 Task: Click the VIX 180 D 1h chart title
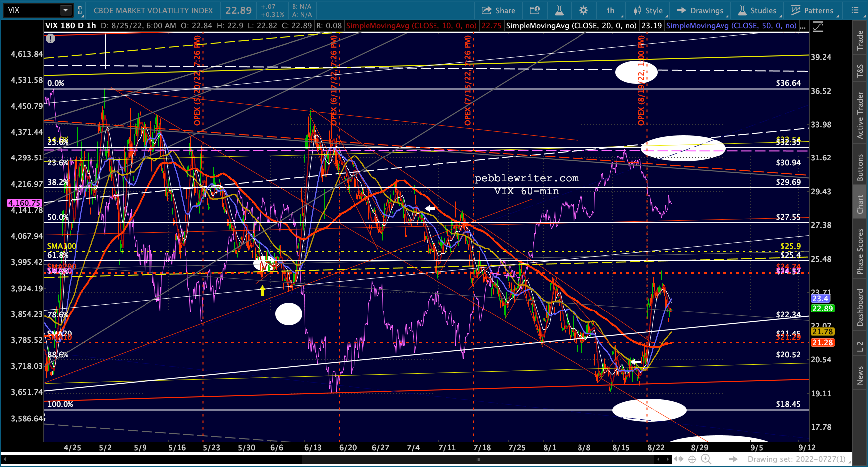[x=71, y=26]
